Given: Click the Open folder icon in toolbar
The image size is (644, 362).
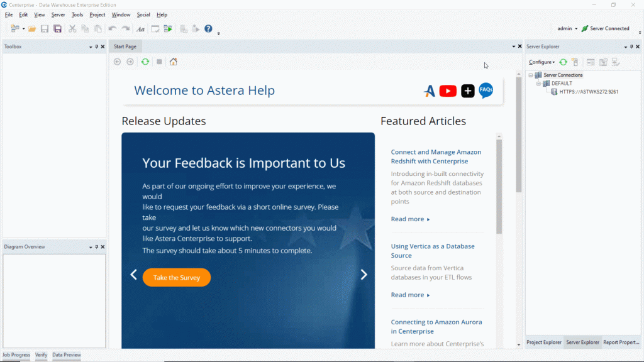Looking at the screenshot, I should pyautogui.click(x=32, y=29).
